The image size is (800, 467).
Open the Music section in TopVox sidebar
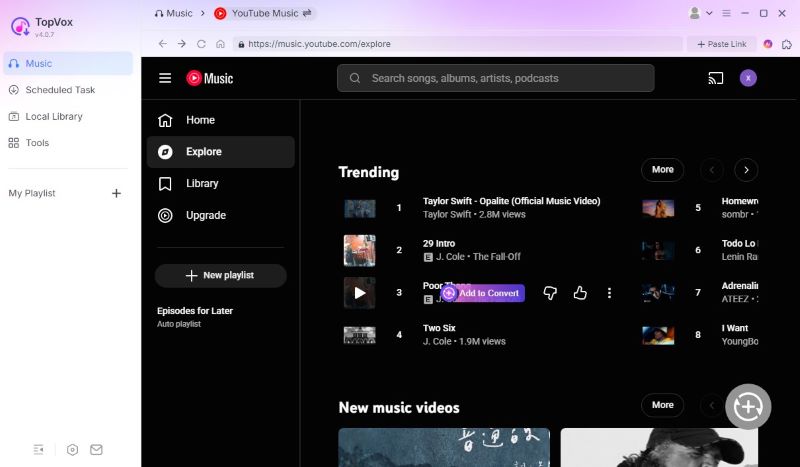[x=68, y=63]
